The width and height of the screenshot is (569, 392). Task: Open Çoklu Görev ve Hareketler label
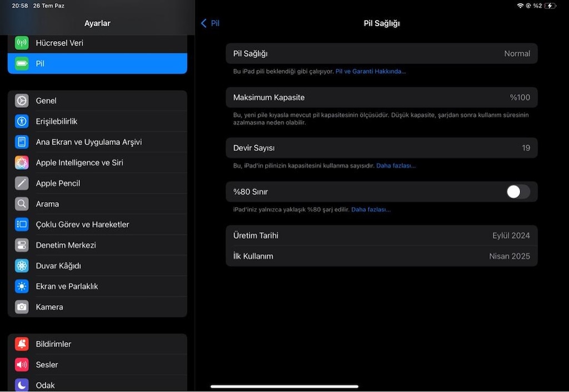click(82, 224)
